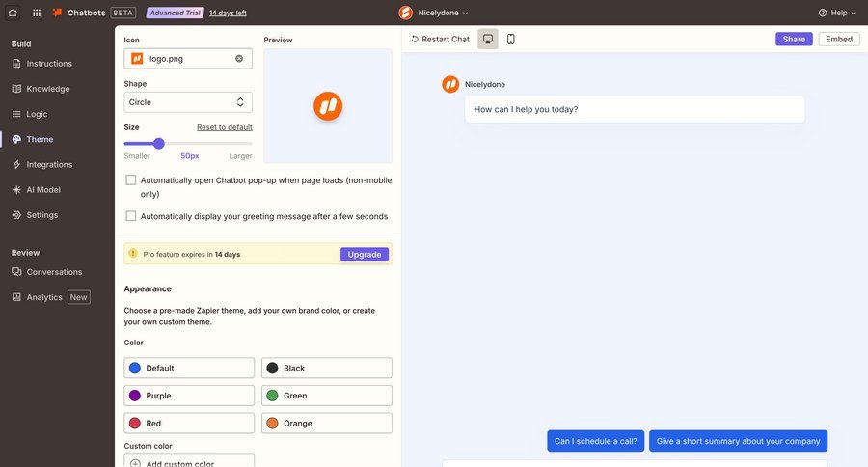Open Instructions in the Build menu
Screen dimensions: 868x467
tap(49, 63)
